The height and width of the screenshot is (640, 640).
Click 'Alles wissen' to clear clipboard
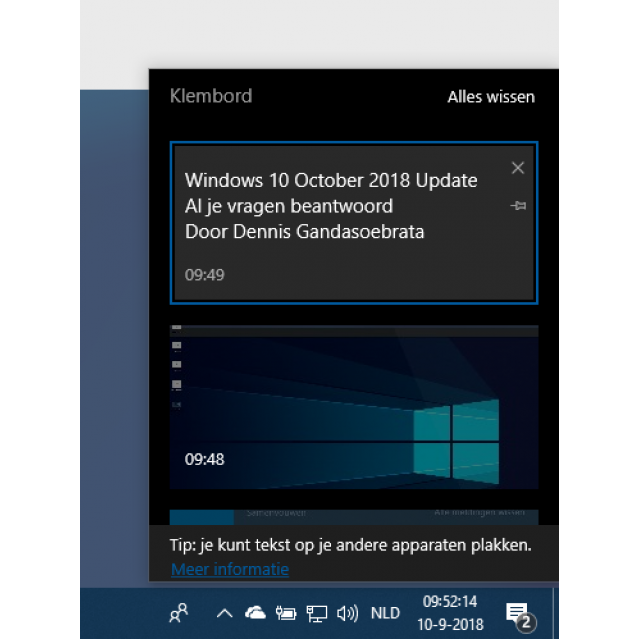[491, 97]
